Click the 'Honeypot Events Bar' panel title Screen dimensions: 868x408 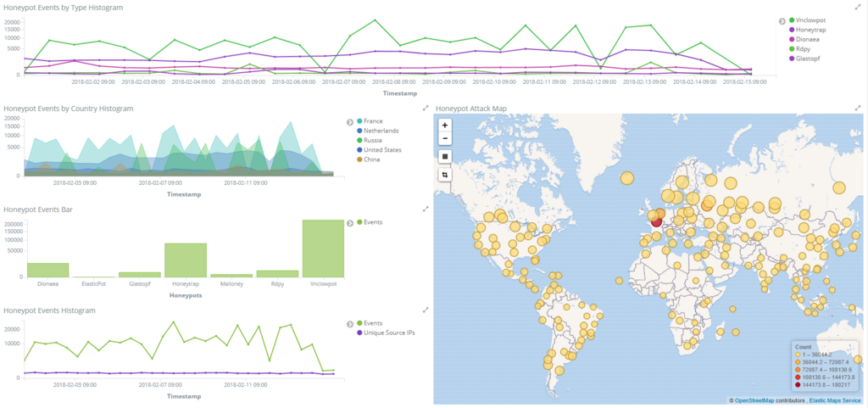38,210
